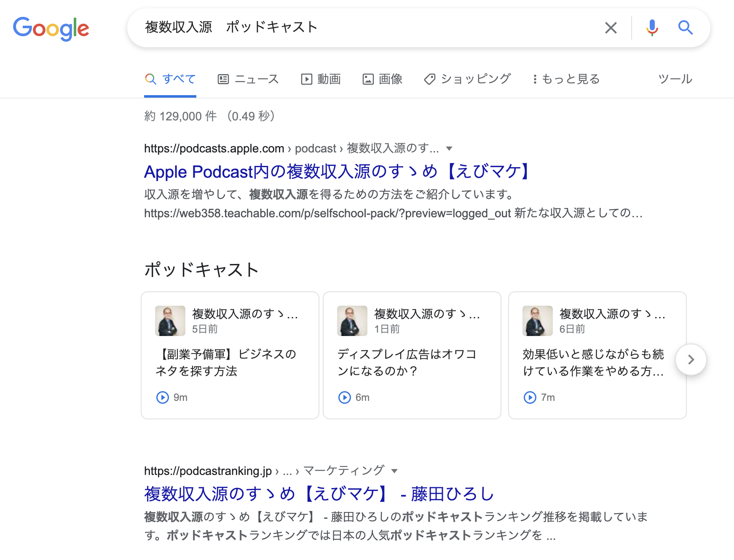Show next podcasts with carousel arrow
The height and width of the screenshot is (560, 734).
click(x=691, y=360)
